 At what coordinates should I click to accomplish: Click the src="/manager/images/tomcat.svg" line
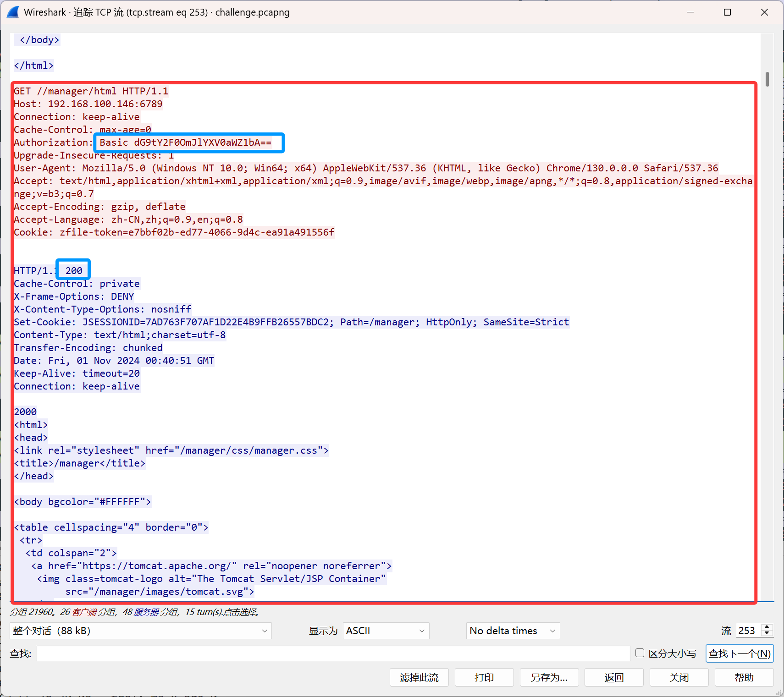tap(160, 592)
